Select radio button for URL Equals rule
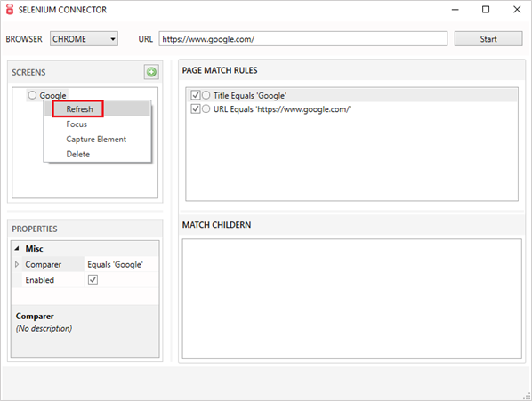 click(206, 108)
